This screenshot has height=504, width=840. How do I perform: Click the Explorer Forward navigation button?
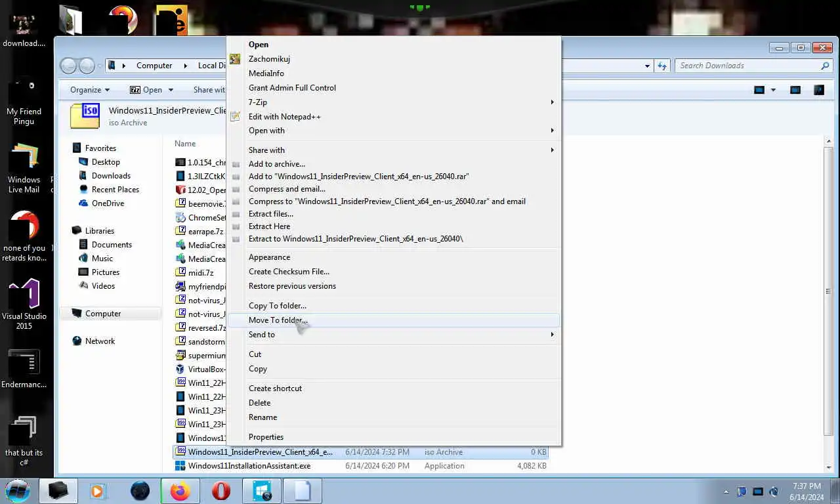click(87, 66)
